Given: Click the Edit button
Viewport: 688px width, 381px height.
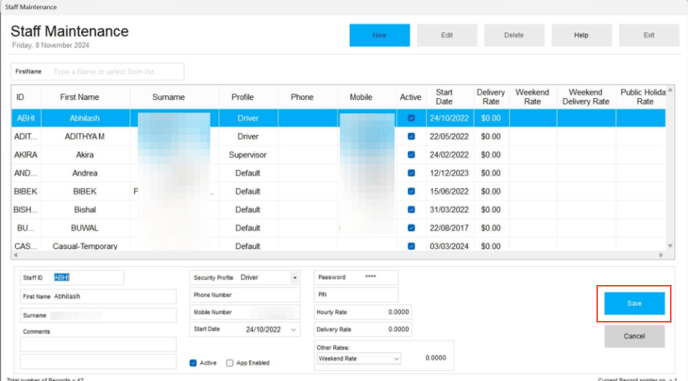Looking at the screenshot, I should pyautogui.click(x=447, y=35).
